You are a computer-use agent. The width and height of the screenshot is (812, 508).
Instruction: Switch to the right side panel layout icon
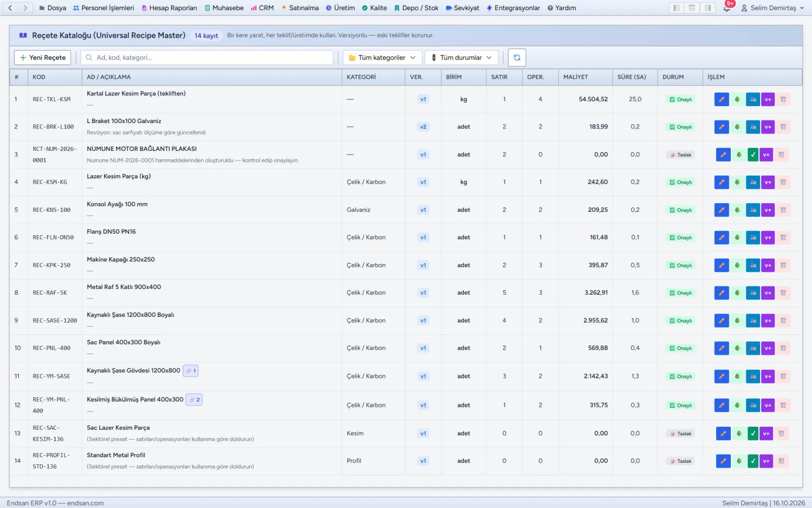[x=707, y=8]
